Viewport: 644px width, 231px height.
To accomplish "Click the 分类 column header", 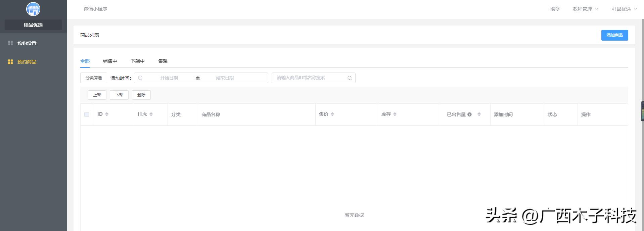I will coord(176,114).
